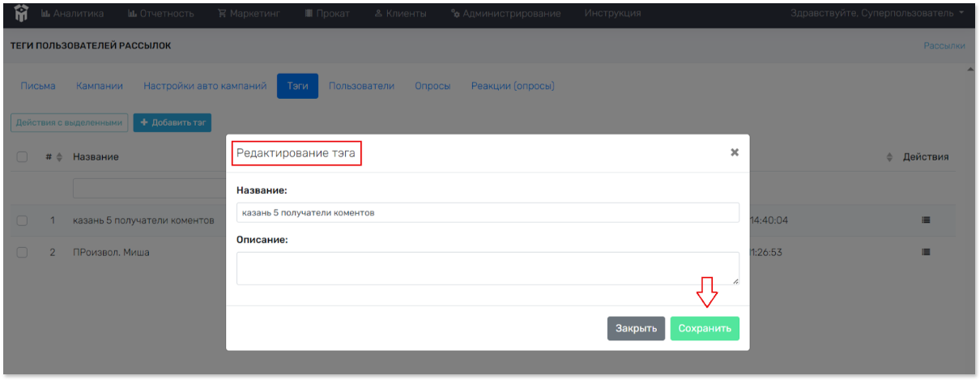Viewport: 980px width, 380px height.
Task: Sort by the # column arrows
Action: click(x=58, y=157)
